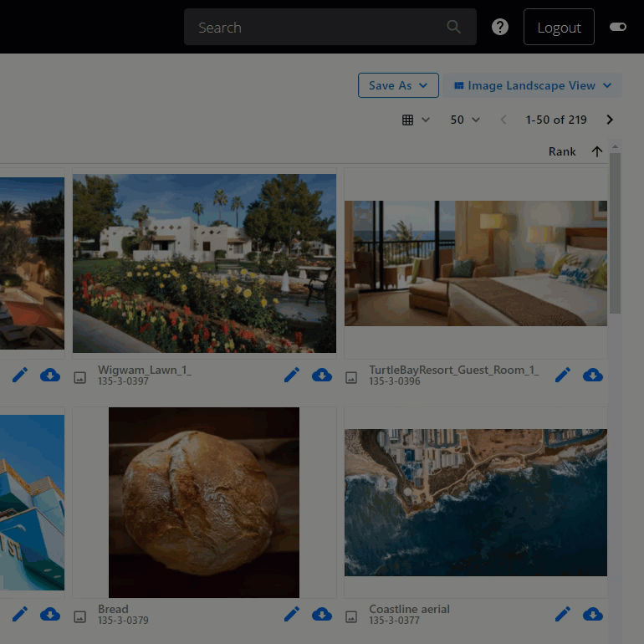Click the 1-50 of 219 page count
644x644 pixels.
point(556,120)
